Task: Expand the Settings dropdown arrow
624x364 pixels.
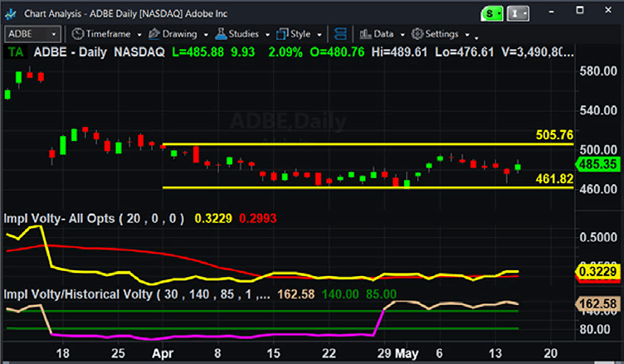Action: [467, 35]
